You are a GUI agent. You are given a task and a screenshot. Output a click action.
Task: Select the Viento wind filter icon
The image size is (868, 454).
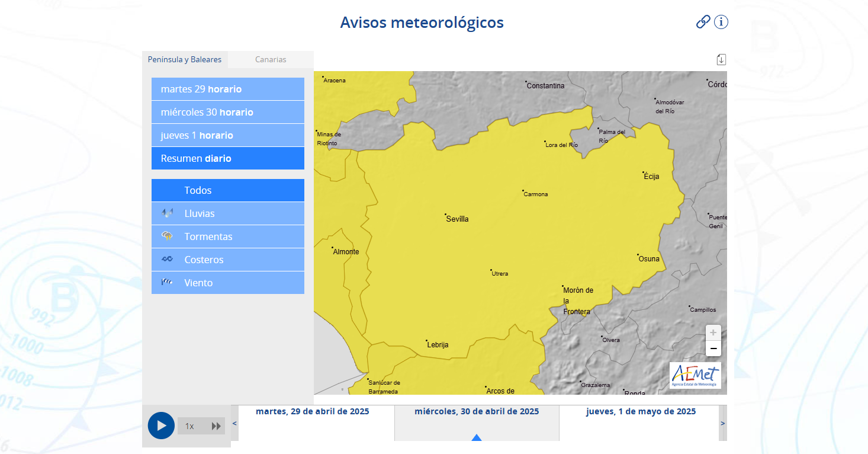(x=168, y=282)
